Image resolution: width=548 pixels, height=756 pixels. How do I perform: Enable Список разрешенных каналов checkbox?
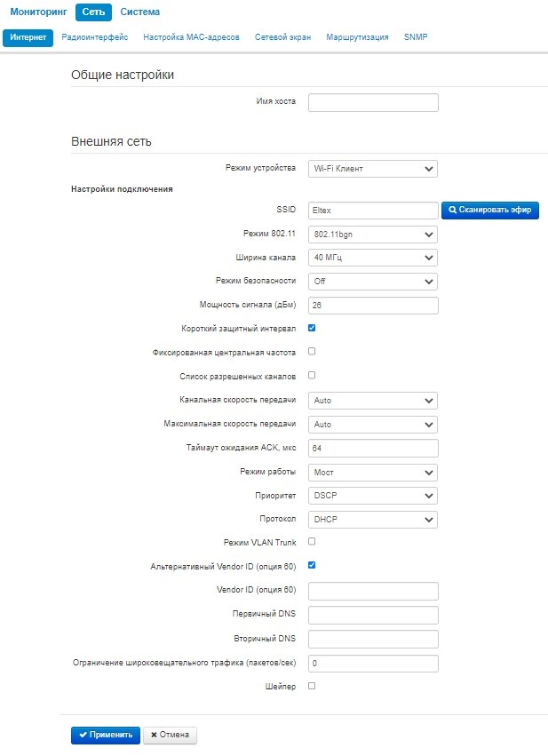(x=312, y=376)
